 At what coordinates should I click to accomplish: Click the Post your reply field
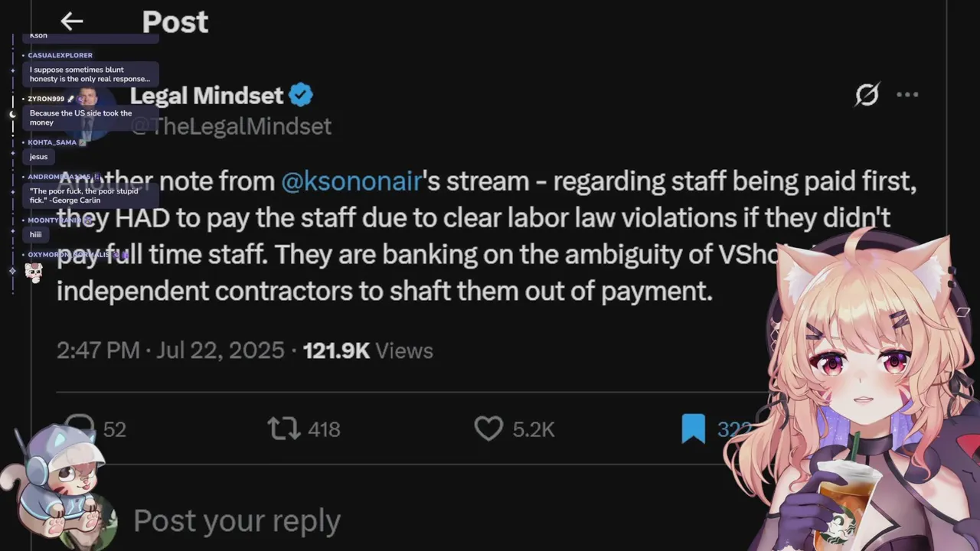(x=237, y=520)
